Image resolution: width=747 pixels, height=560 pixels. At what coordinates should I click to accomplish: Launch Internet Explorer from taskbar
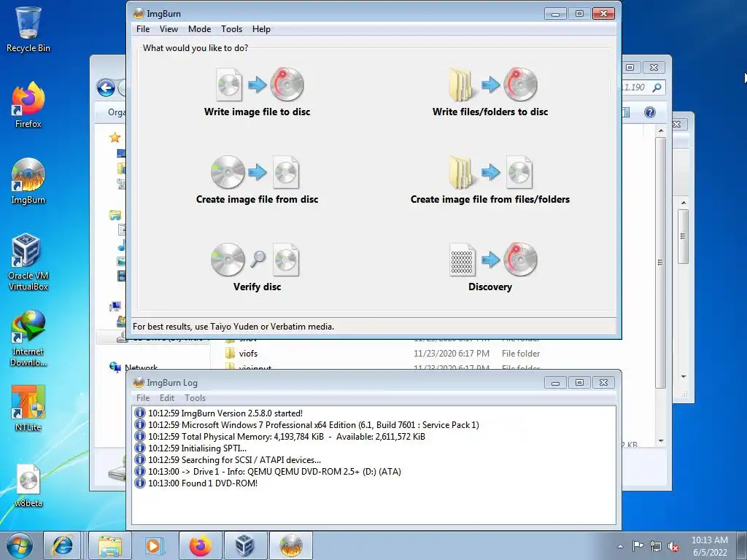tap(62, 545)
